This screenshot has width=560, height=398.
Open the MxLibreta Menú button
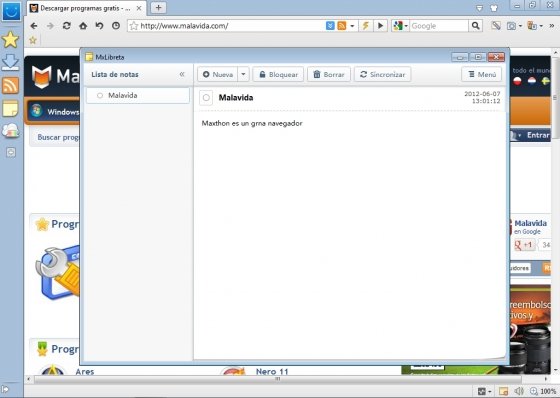pos(482,74)
